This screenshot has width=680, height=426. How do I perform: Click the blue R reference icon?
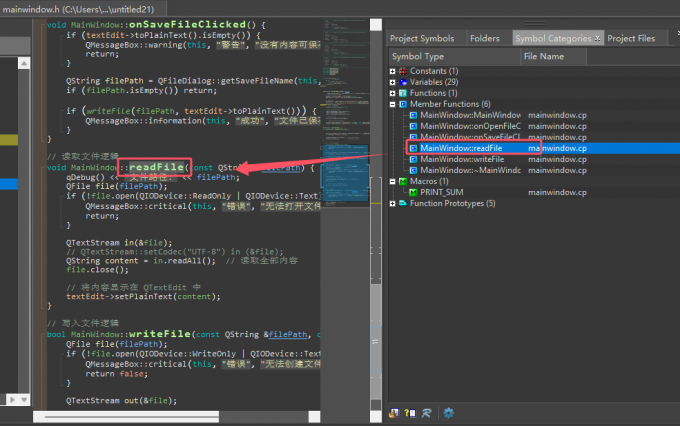[x=427, y=413]
